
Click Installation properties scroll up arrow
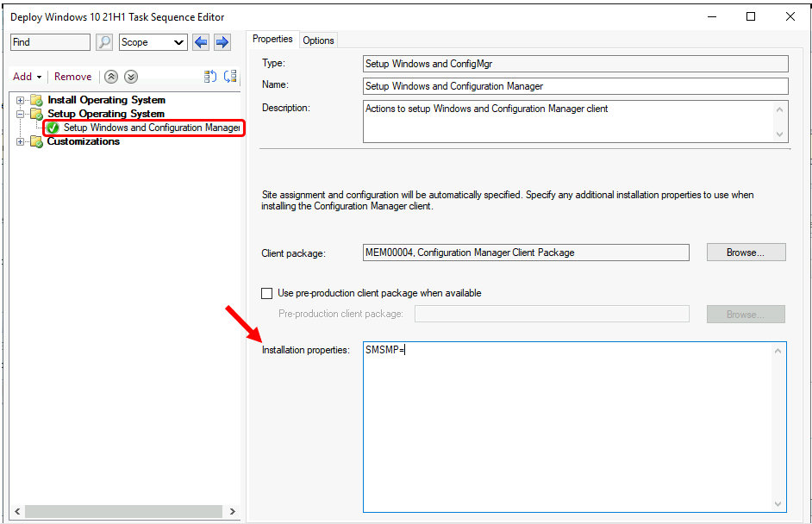click(x=778, y=351)
